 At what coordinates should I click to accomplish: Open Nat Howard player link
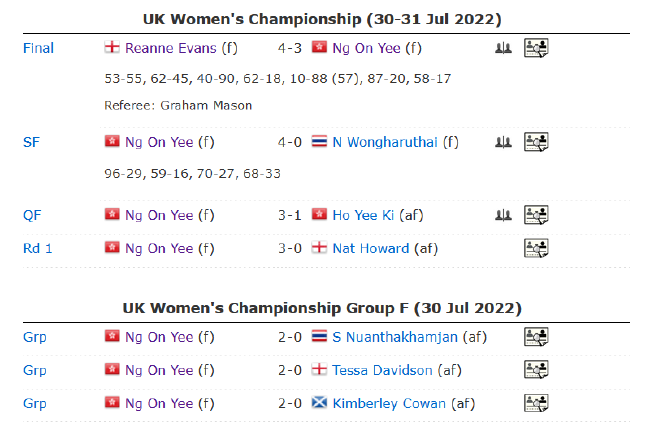coord(371,248)
